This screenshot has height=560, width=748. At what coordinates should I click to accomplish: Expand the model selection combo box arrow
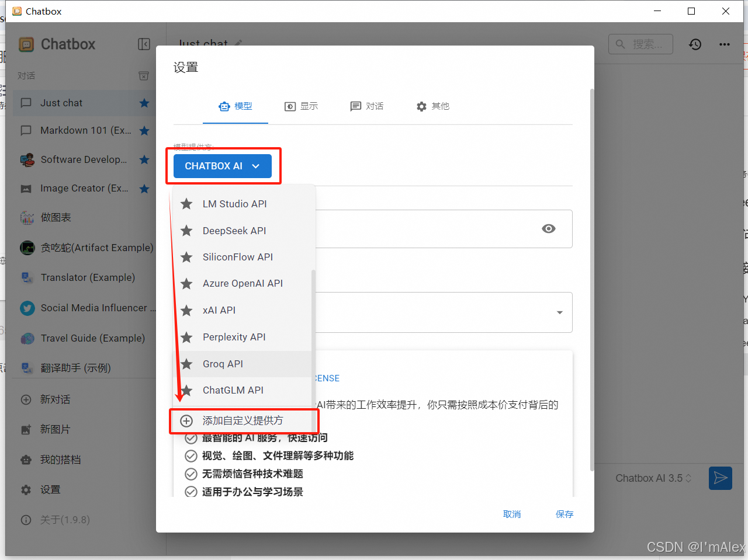pos(559,312)
